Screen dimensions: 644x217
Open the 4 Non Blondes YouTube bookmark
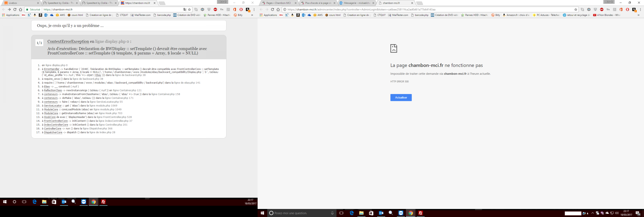[606, 15]
